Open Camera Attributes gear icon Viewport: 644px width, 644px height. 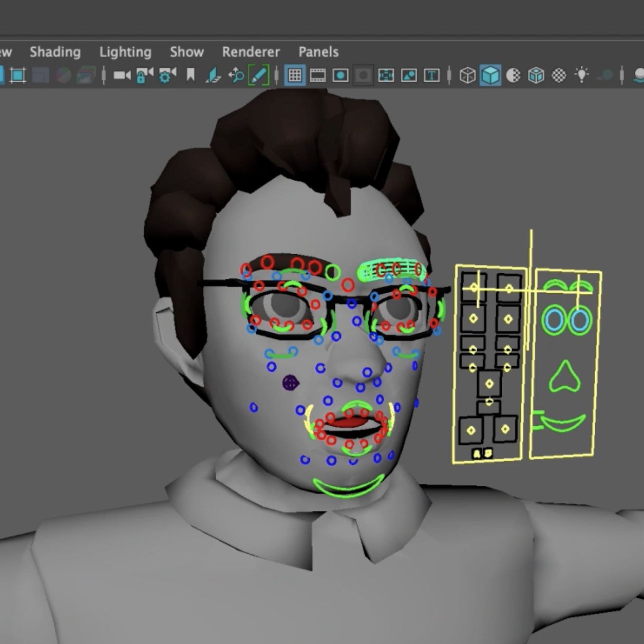coord(167,75)
